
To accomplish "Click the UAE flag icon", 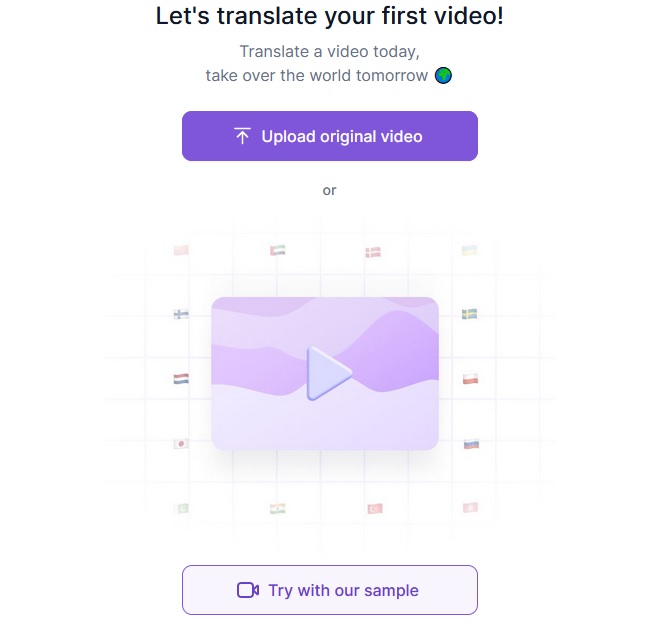I will click(x=278, y=250).
